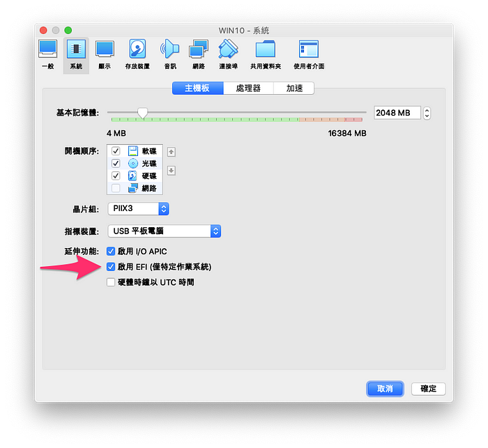This screenshot has height=448, width=488.
Task: Move selected boot device up
Action: (171, 152)
